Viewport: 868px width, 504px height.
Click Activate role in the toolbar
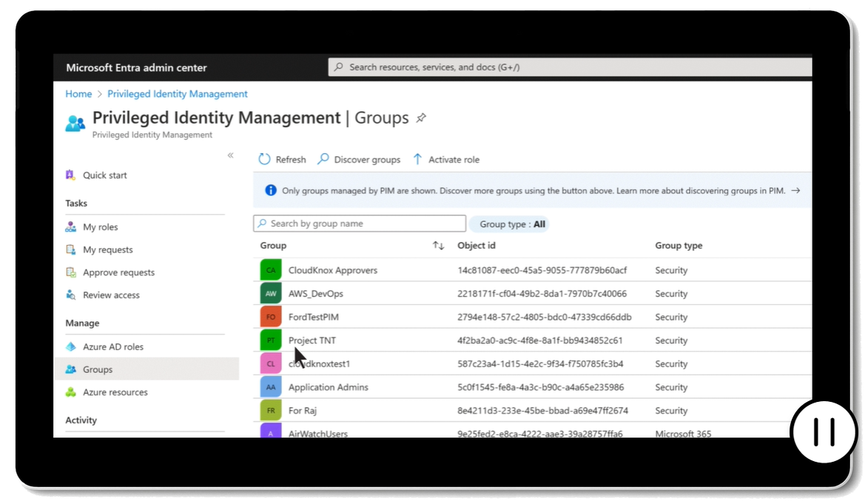pos(446,160)
